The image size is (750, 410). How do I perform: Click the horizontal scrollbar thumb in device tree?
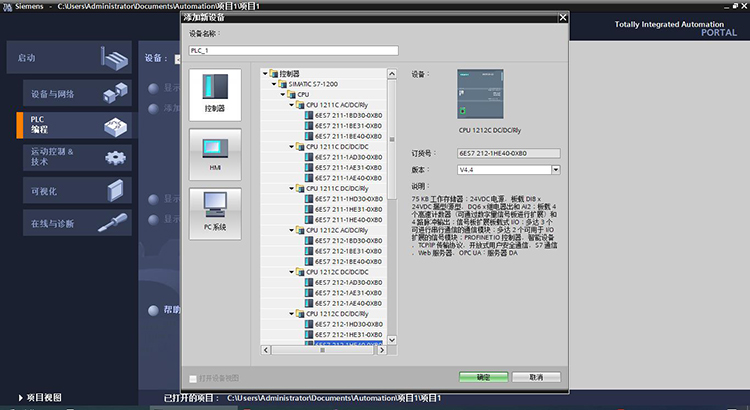click(322, 350)
